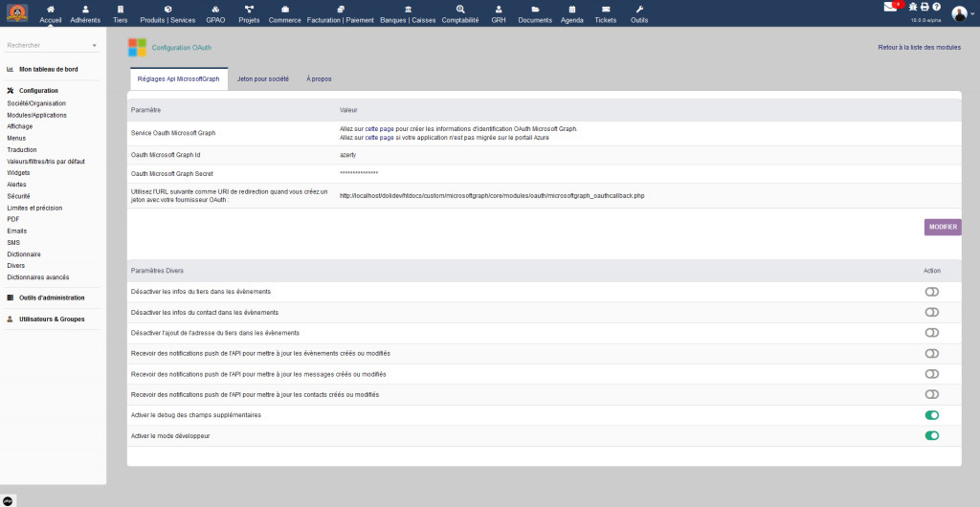Open Alertes in sidebar
Image resolution: width=980 pixels, height=507 pixels.
[16, 185]
